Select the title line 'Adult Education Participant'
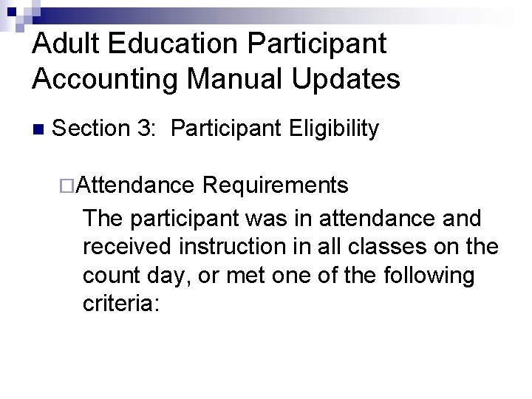Screen dimensions: 532x399 click(x=209, y=44)
